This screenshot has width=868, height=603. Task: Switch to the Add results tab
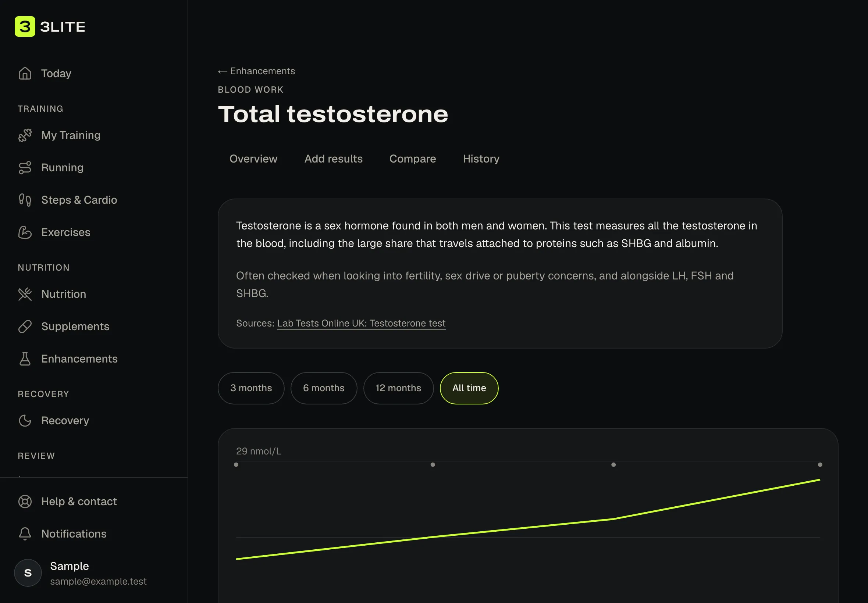pos(333,159)
